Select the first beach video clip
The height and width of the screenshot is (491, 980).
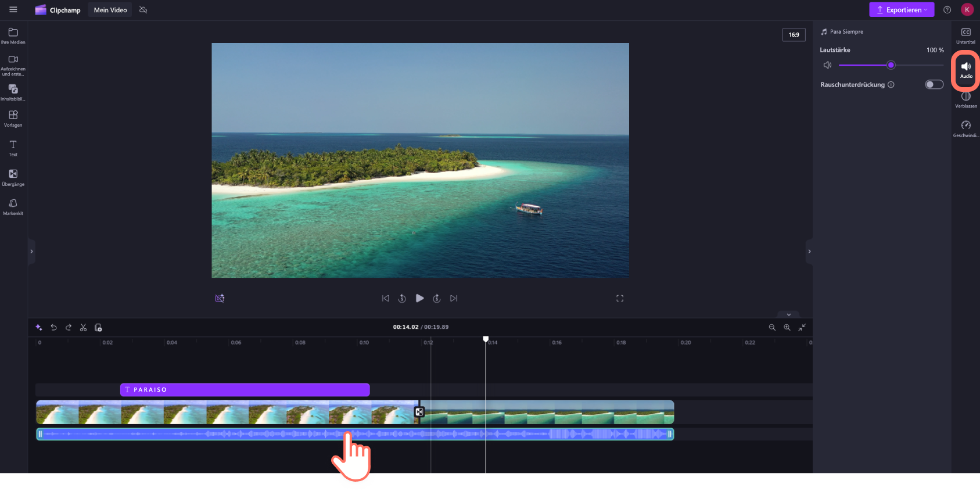tap(227, 412)
